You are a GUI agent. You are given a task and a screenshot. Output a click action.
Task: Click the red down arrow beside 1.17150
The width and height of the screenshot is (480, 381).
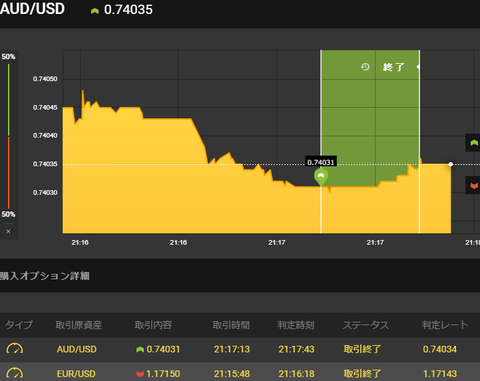click(x=140, y=374)
